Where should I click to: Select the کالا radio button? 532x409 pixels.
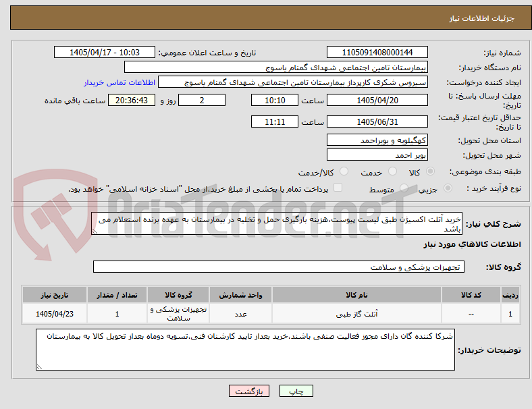coord(430,171)
